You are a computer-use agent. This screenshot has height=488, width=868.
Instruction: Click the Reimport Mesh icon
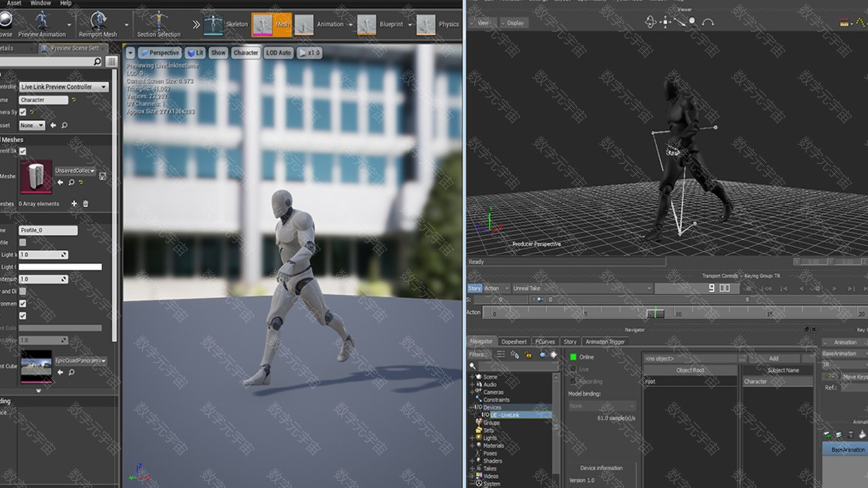pyautogui.click(x=96, y=20)
